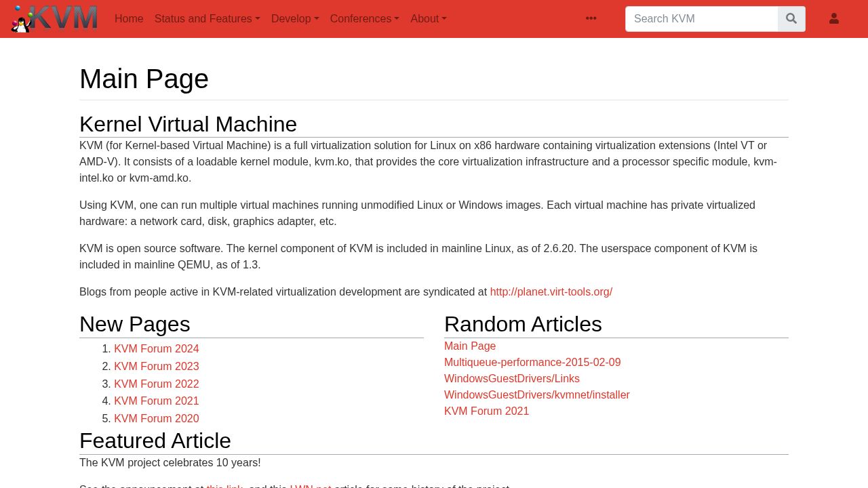The width and height of the screenshot is (868, 488).
Task: Open KVM Forum 2024 page
Action: coord(157,349)
